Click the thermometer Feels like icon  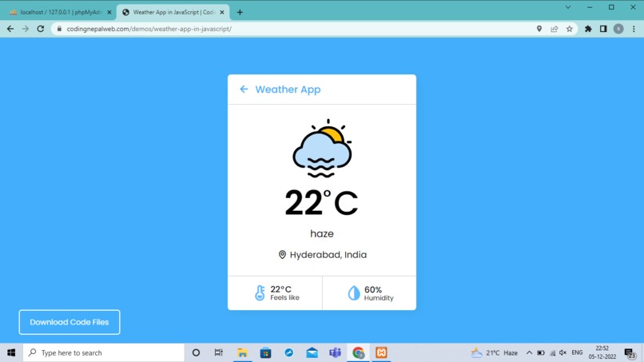(260, 293)
